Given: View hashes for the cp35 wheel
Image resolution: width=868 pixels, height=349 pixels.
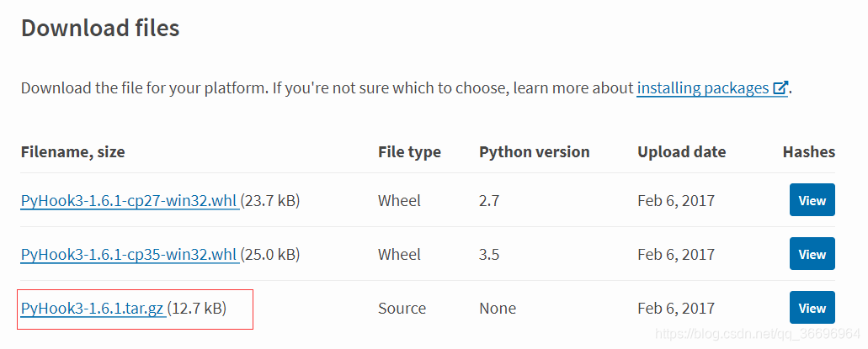Looking at the screenshot, I should (812, 255).
